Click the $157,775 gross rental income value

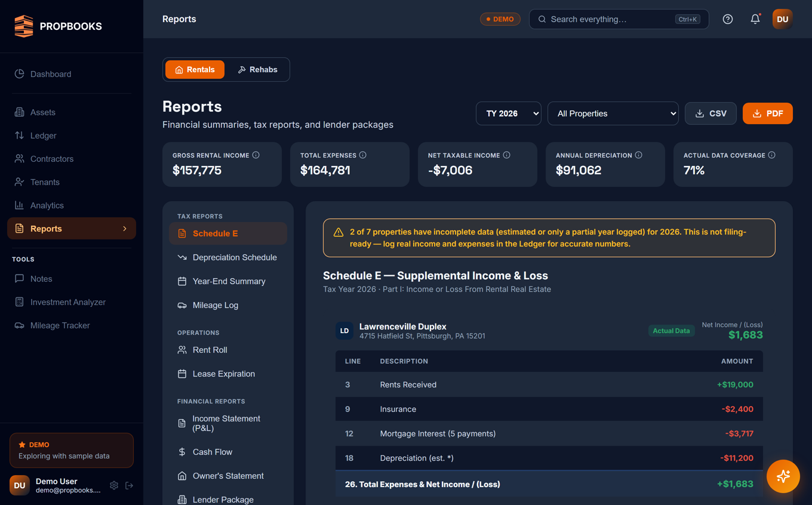[197, 170]
